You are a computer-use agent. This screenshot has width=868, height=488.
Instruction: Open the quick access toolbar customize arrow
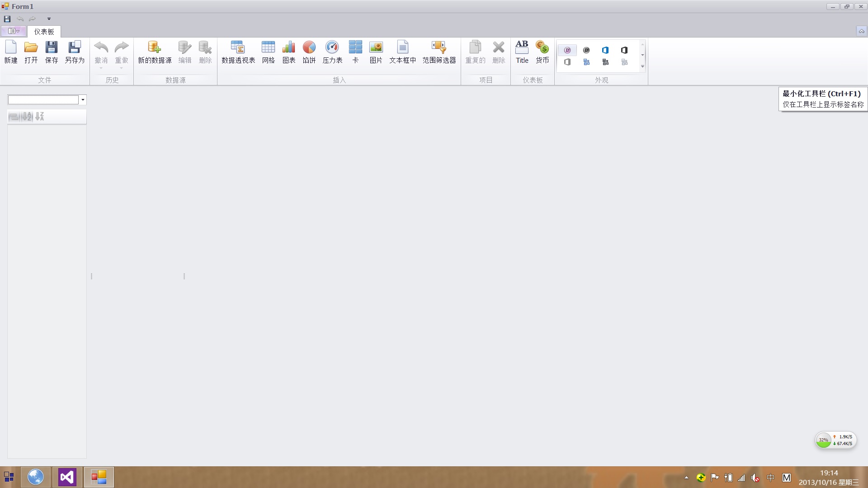(x=49, y=19)
